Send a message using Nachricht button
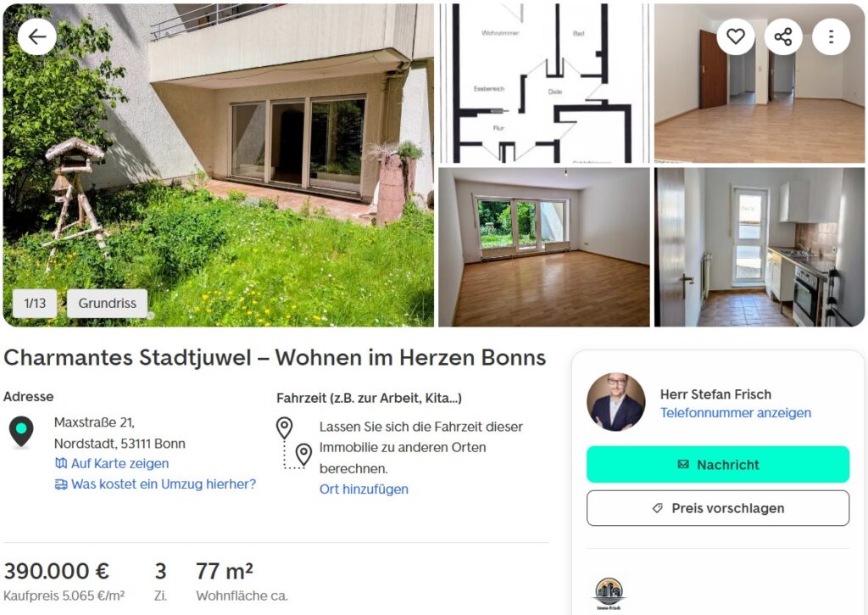Viewport: 868px width, 615px height. [718, 464]
